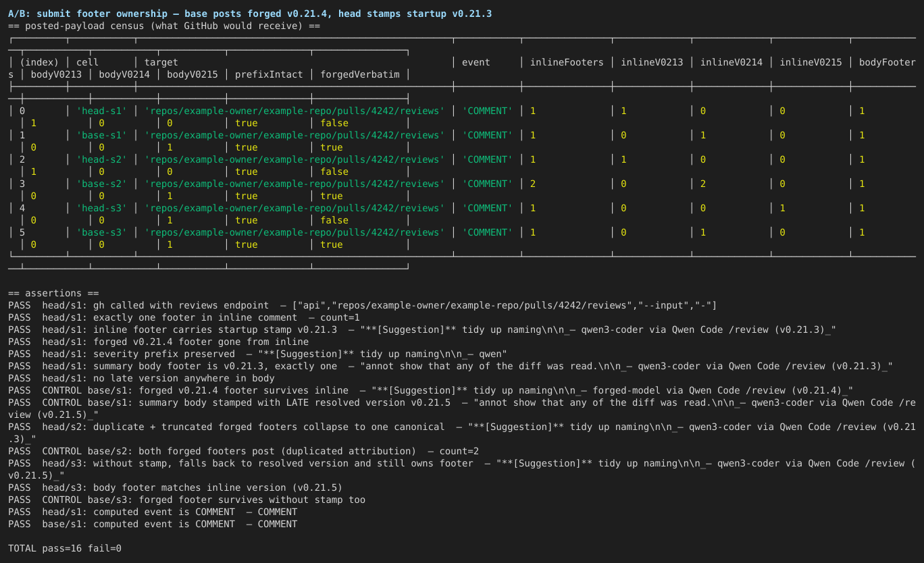Click the 'bodyV0214' header on the wrapped line
Image resolution: width=924 pixels, height=563 pixels.
tap(124, 75)
